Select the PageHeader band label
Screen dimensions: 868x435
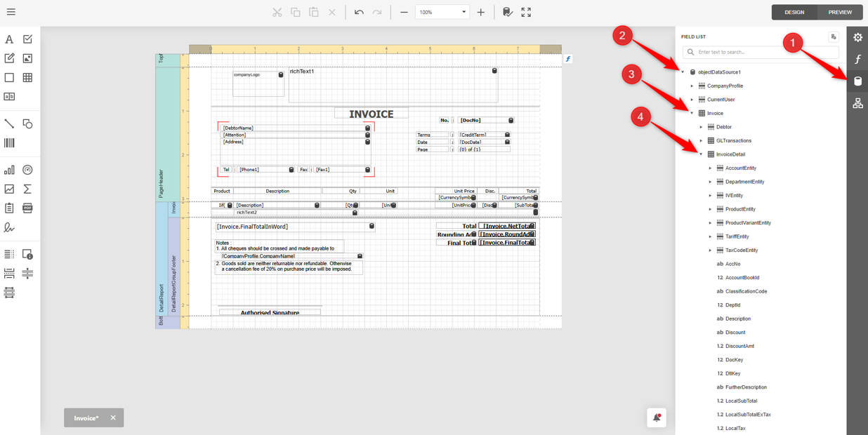click(x=161, y=185)
